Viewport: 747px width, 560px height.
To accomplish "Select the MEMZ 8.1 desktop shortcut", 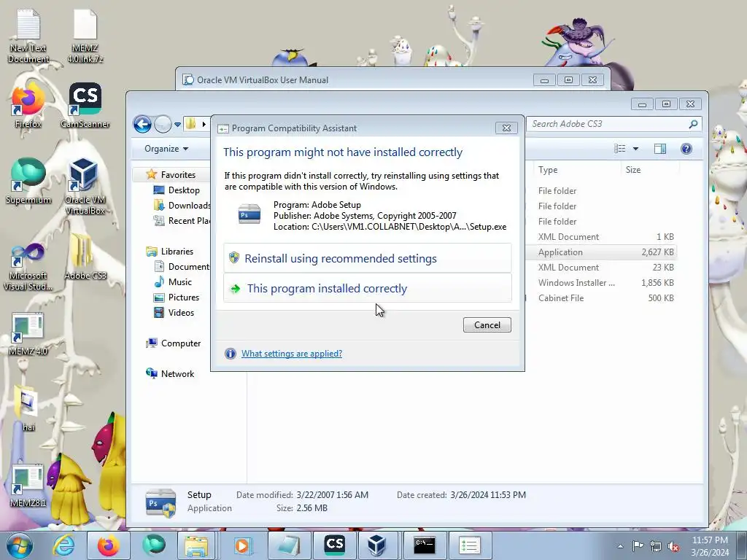I will point(28,486).
